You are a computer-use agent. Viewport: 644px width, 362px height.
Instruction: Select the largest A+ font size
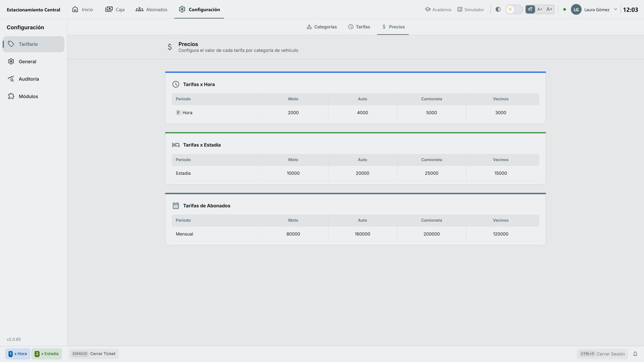(549, 9)
